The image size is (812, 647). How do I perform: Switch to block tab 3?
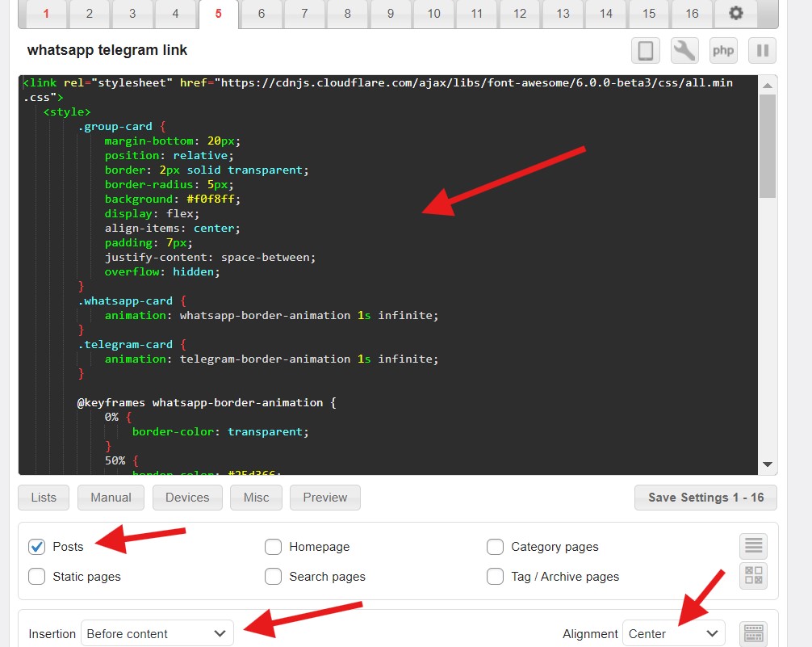coord(132,14)
